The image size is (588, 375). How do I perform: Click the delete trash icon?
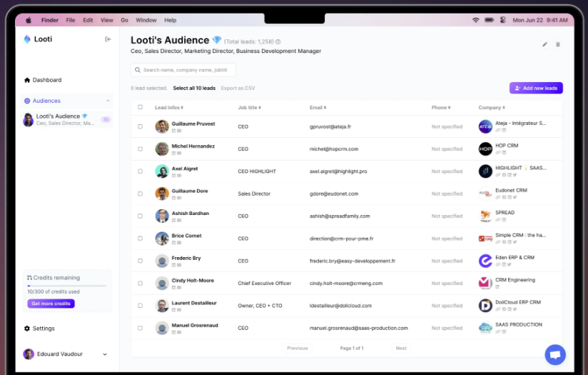point(558,44)
